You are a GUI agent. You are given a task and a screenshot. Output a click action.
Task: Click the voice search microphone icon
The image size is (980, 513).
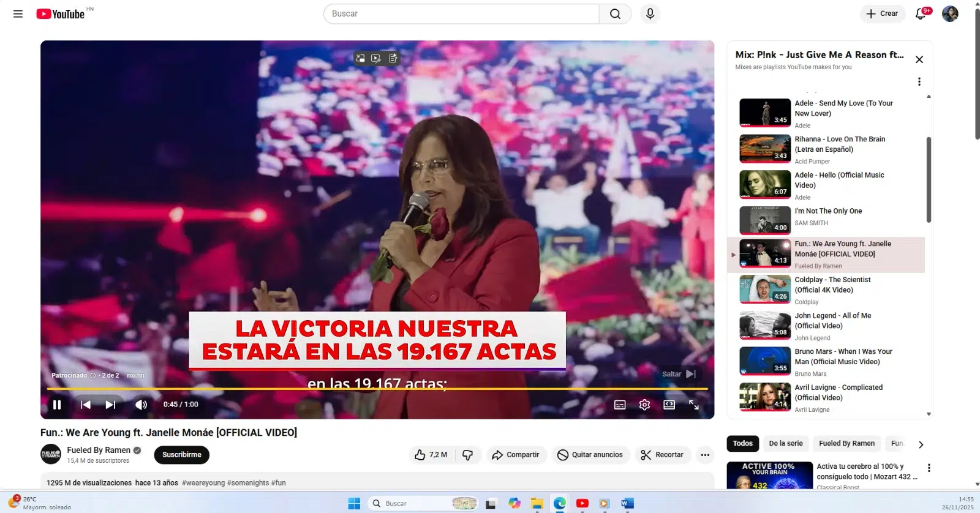(x=650, y=13)
